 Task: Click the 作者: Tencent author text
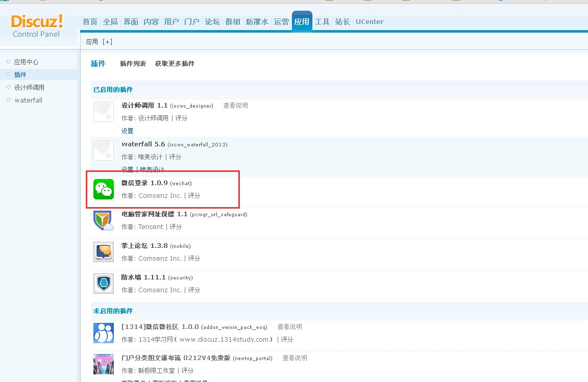142,227
